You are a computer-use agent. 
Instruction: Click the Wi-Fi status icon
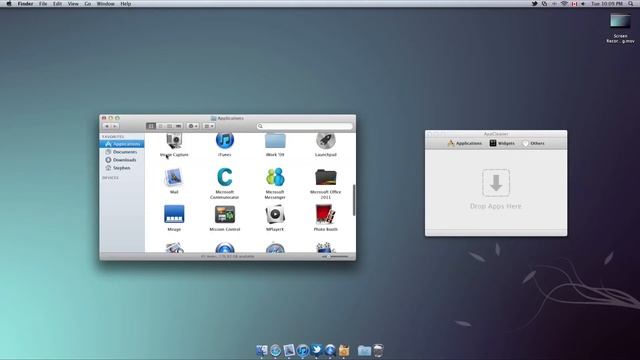(x=564, y=4)
